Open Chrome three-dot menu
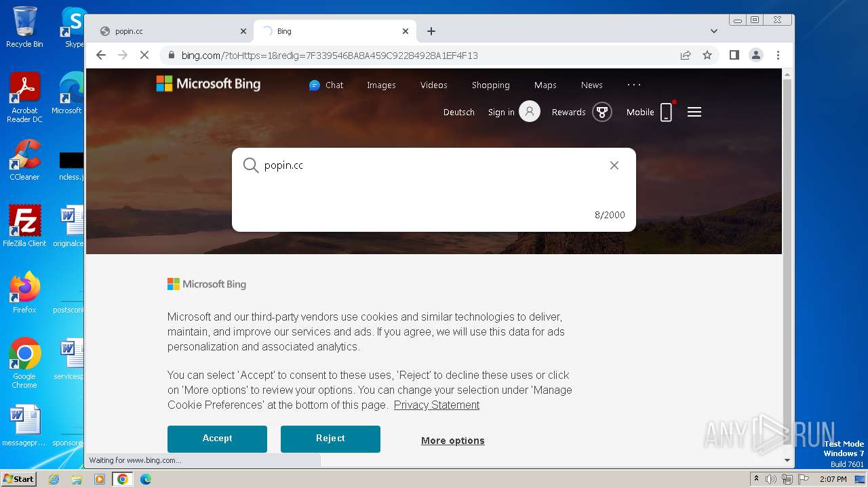Screen dimensions: 868x488 click(x=778, y=55)
